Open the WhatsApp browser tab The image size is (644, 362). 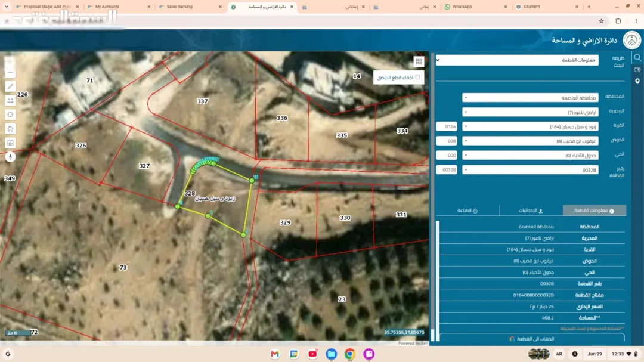[x=475, y=7]
